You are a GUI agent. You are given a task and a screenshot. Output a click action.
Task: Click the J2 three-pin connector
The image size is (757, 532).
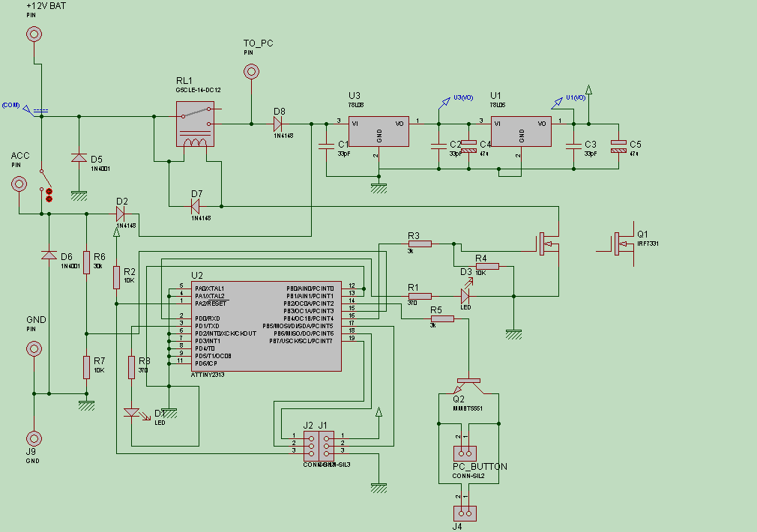tap(311, 446)
